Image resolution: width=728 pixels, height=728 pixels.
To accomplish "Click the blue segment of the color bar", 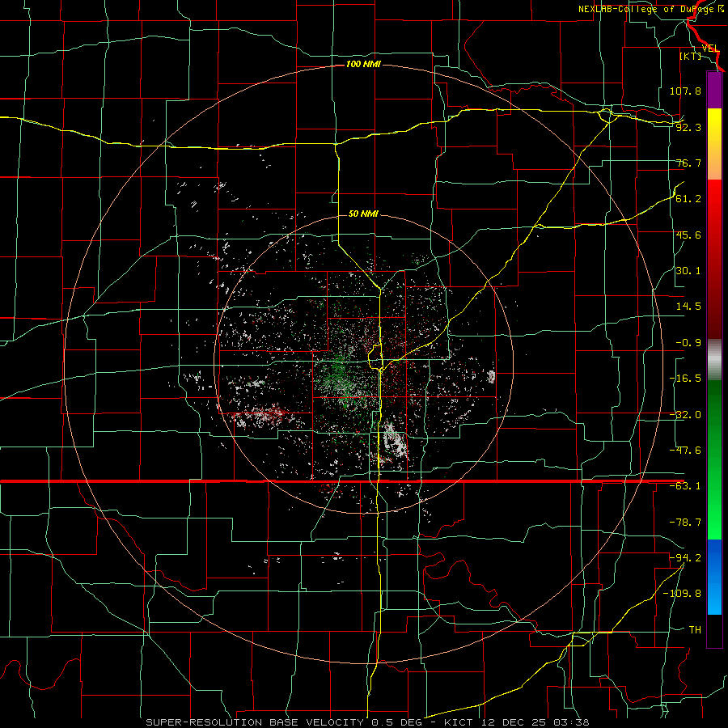I will pyautogui.click(x=714, y=577).
